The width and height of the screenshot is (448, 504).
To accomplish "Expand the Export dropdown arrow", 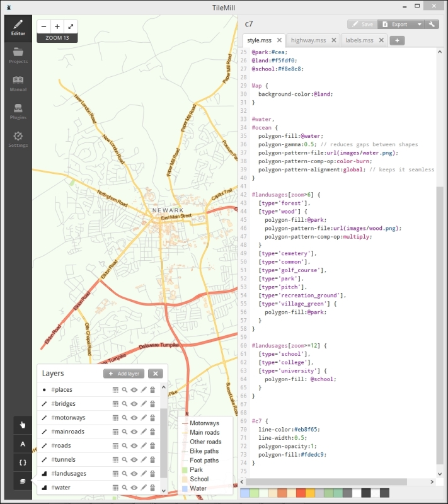I will pos(419,25).
